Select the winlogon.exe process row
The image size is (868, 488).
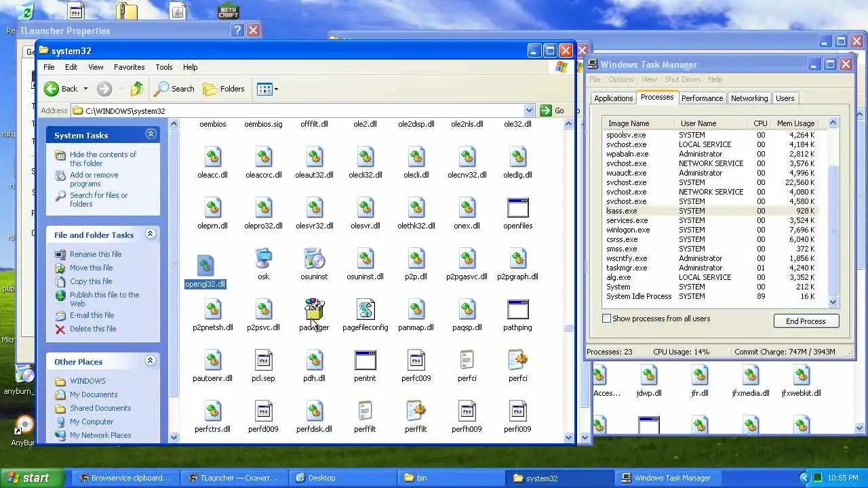tap(711, 230)
